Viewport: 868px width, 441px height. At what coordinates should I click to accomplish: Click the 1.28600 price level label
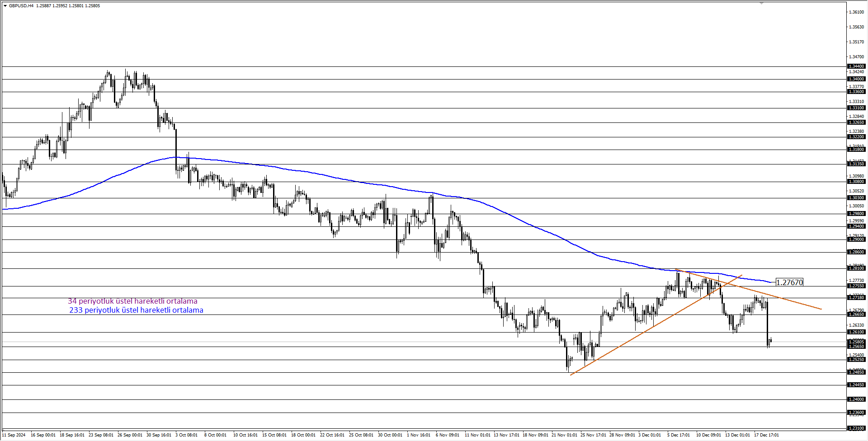[x=856, y=252]
